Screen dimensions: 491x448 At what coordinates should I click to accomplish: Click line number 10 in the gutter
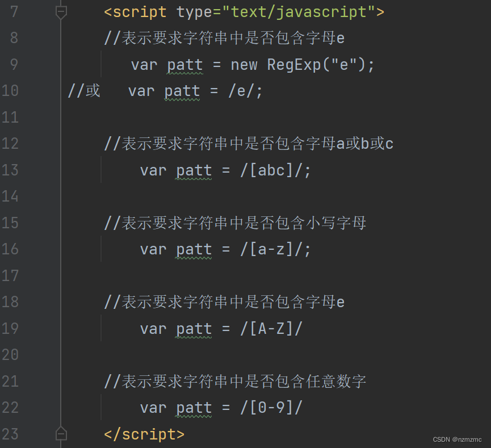tap(10, 91)
